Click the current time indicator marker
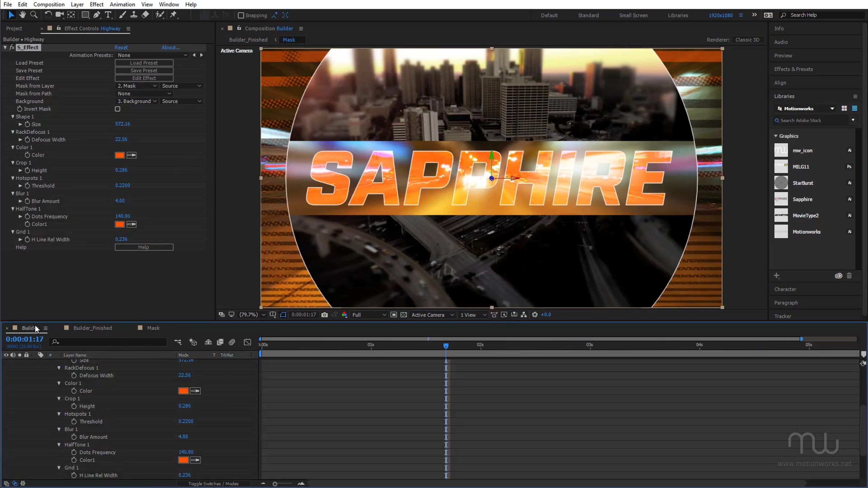 446,346
